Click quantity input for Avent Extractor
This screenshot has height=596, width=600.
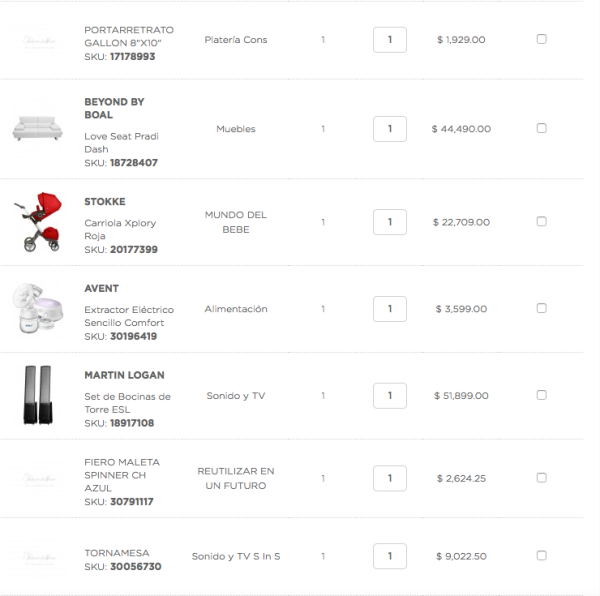click(x=390, y=309)
